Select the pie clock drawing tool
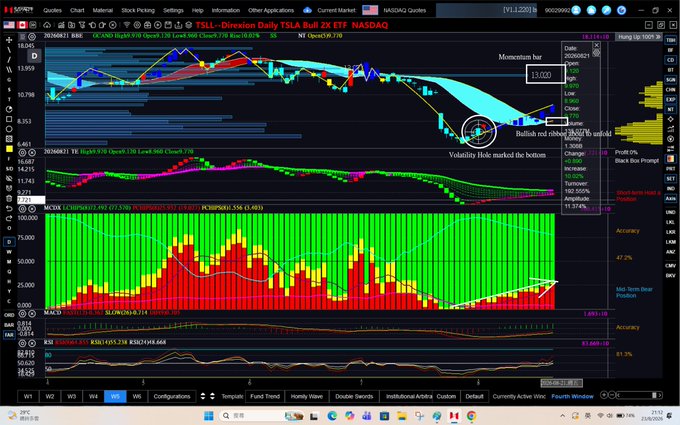Viewport: 680px width, 425px height. (x=9, y=109)
